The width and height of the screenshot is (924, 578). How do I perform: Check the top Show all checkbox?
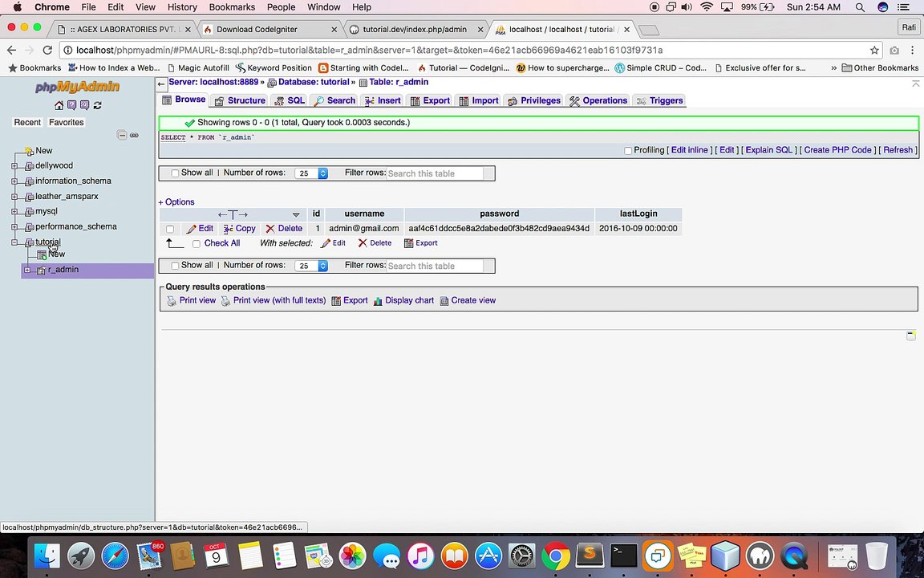click(175, 173)
